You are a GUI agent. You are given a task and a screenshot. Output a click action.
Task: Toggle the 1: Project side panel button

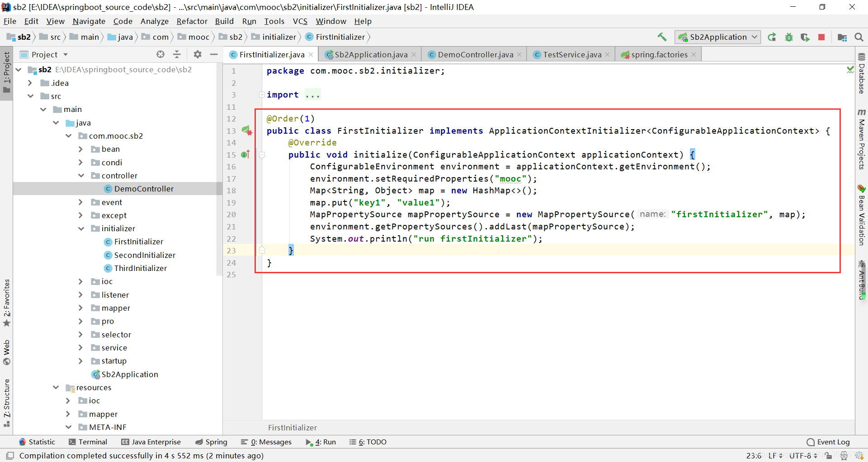click(x=7, y=72)
